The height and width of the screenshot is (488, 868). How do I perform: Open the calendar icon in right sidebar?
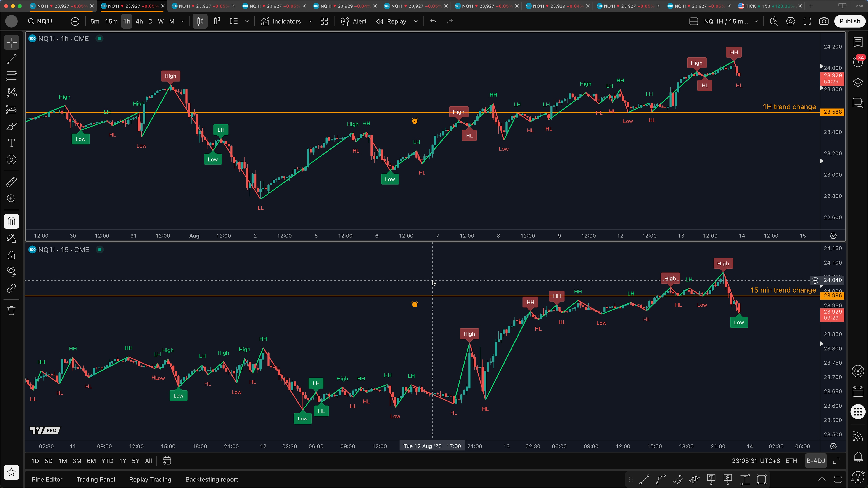click(x=858, y=391)
